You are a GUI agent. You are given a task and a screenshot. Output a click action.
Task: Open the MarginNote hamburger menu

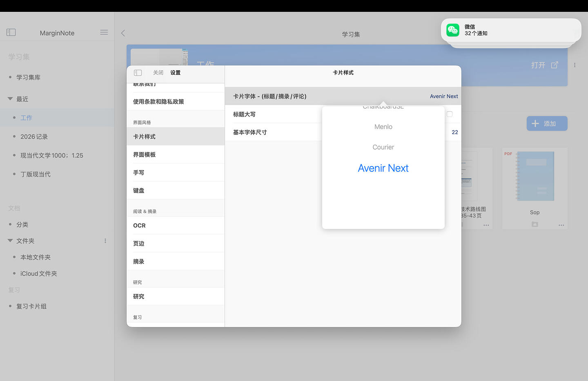point(104,32)
